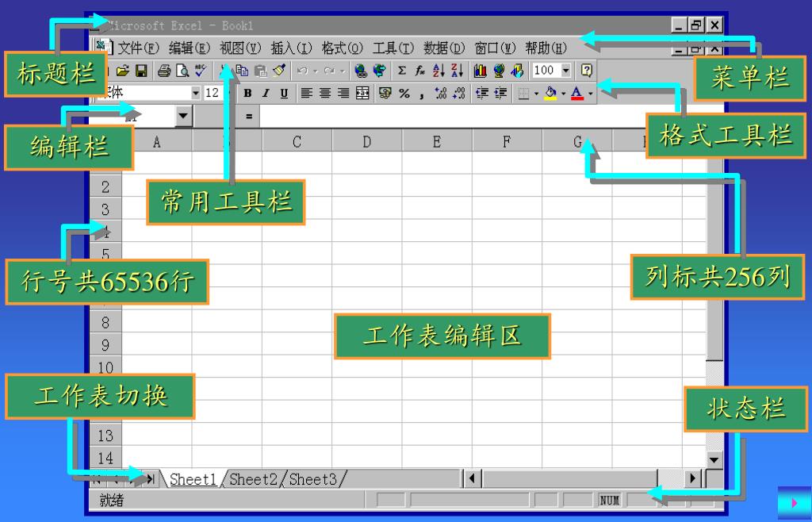Open the 窗口(W) menu
The image size is (812, 522).
click(x=496, y=48)
